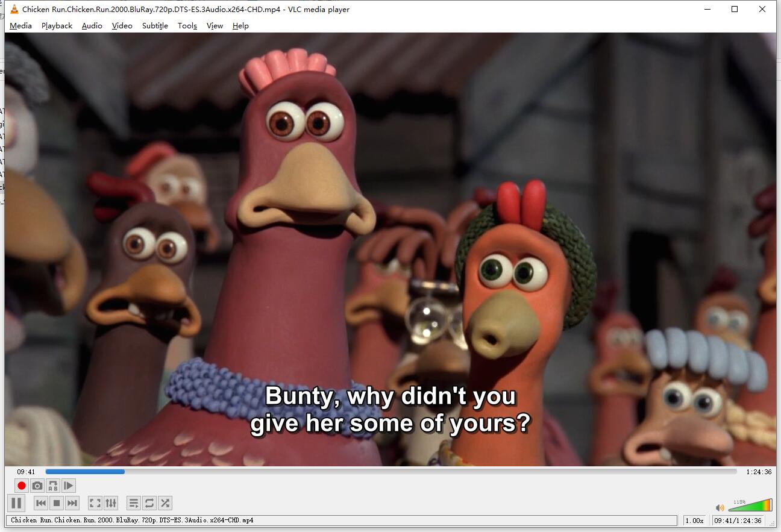Mute audio via the speaker icon
Screen dimensions: 781x532
[x=720, y=508]
